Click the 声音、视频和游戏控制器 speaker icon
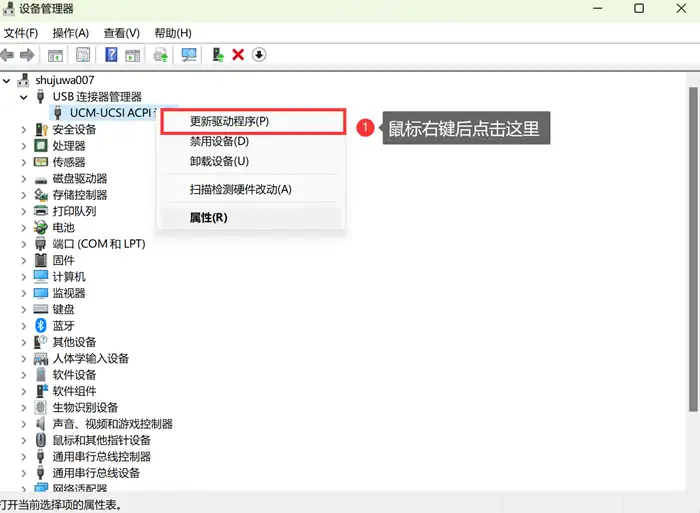The height and width of the screenshot is (513, 700). pos(41,424)
